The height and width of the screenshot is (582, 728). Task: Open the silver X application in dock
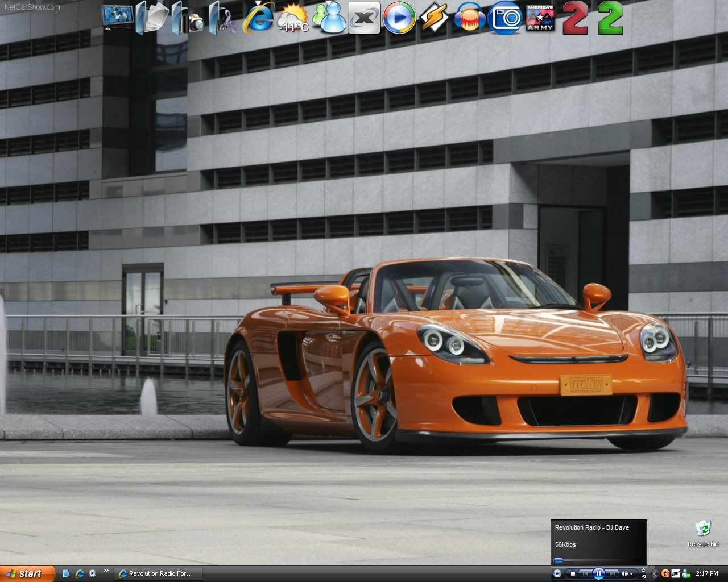pos(364,18)
